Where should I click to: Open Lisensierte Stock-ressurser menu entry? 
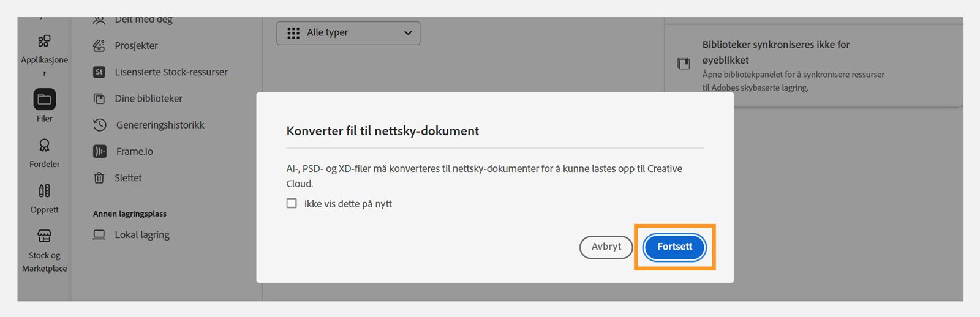pos(171,72)
